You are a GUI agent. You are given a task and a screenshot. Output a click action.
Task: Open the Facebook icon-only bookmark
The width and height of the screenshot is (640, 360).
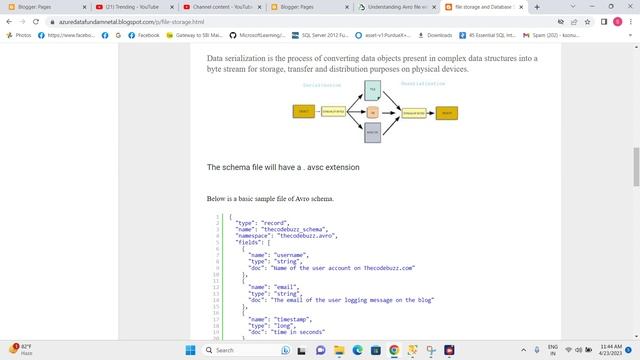pyautogui.click(x=105, y=35)
